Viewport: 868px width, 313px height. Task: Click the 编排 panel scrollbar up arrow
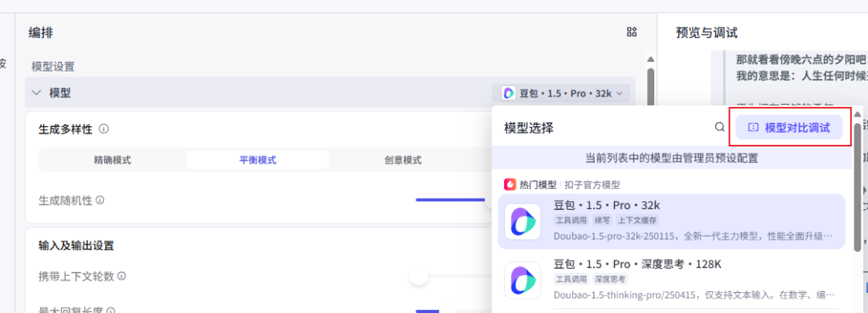point(650,60)
